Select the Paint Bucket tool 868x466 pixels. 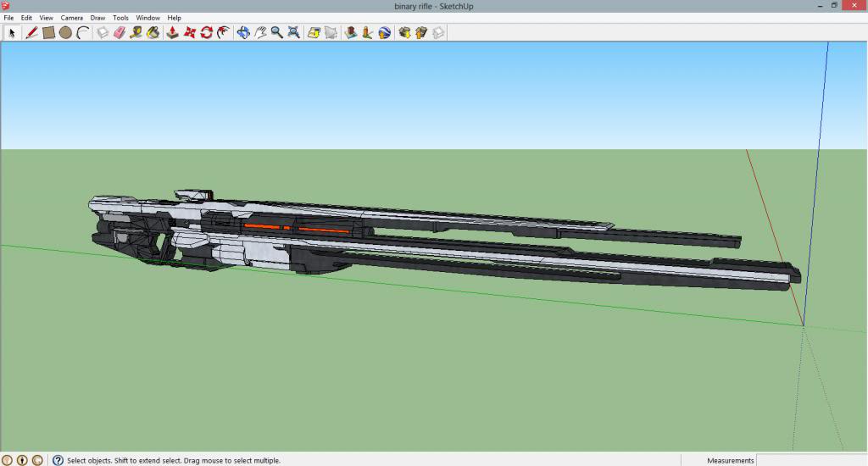[153, 33]
